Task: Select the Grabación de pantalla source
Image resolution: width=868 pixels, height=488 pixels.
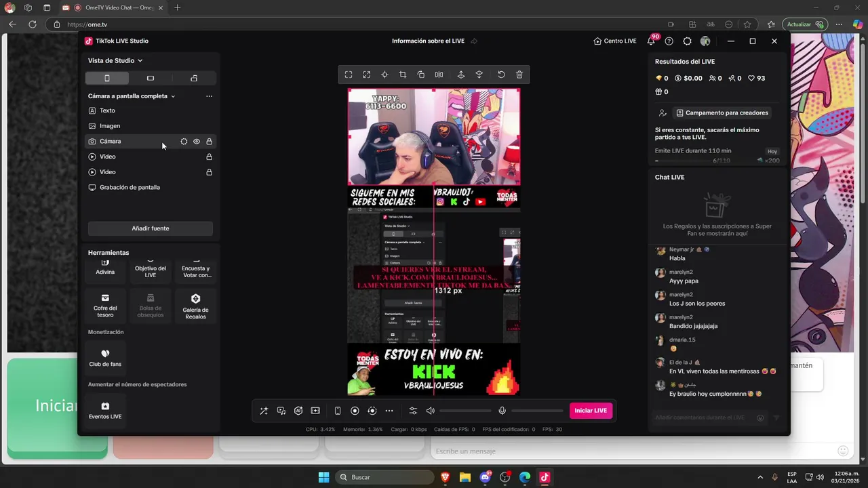Action: click(151, 188)
